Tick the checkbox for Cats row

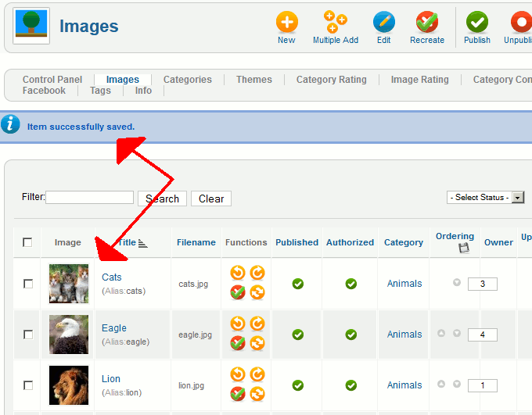point(28,284)
